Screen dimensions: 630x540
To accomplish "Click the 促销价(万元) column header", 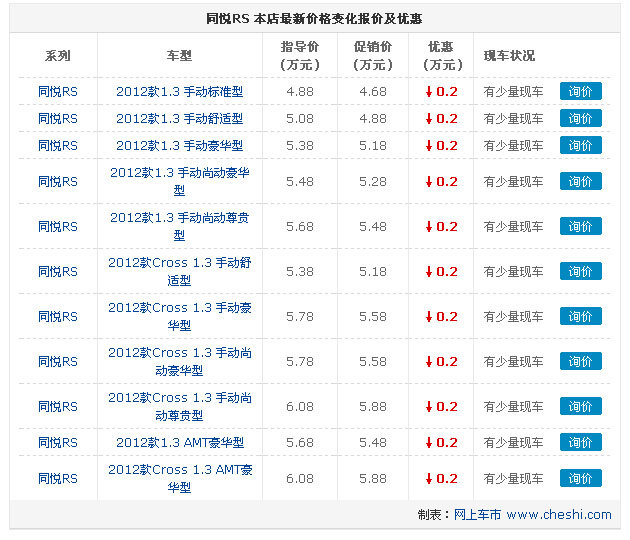I will pyautogui.click(x=373, y=55).
